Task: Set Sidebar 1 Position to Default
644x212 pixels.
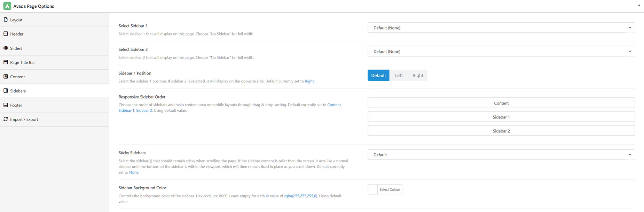Action: click(x=378, y=76)
